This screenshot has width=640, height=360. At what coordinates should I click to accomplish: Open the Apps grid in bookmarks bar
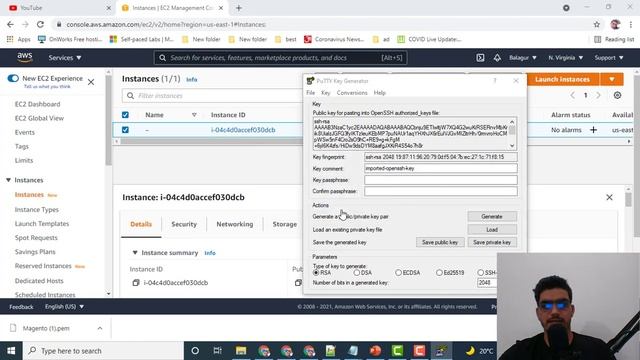[10, 39]
